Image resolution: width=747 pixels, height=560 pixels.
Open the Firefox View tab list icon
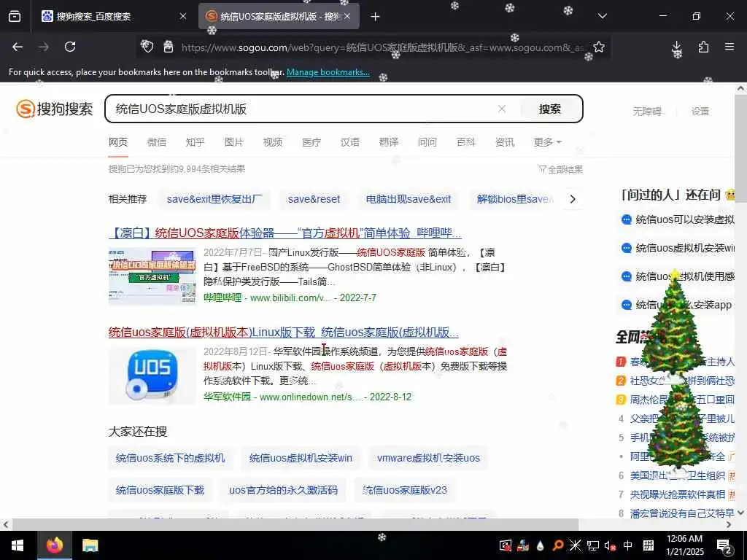pos(15,17)
